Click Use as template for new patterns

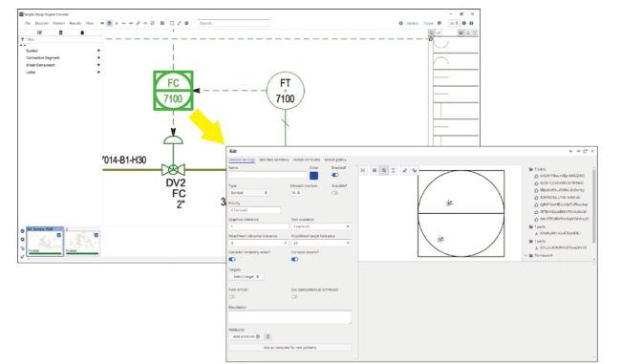click(x=289, y=348)
